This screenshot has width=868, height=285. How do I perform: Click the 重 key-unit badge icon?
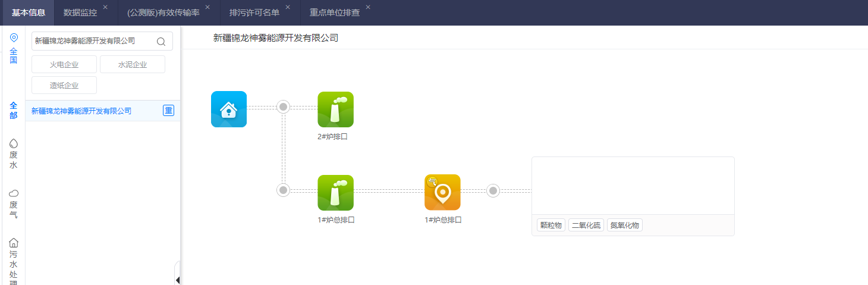(169, 111)
